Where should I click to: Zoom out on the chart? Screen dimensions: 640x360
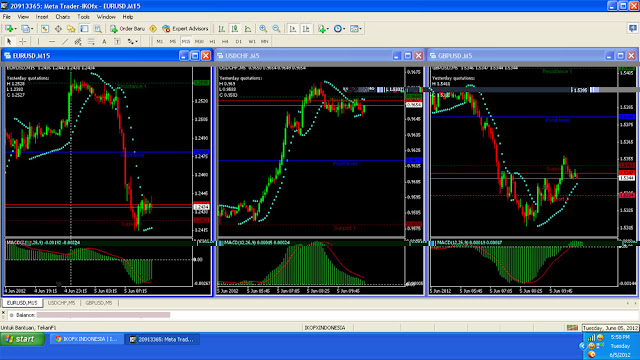[276, 29]
